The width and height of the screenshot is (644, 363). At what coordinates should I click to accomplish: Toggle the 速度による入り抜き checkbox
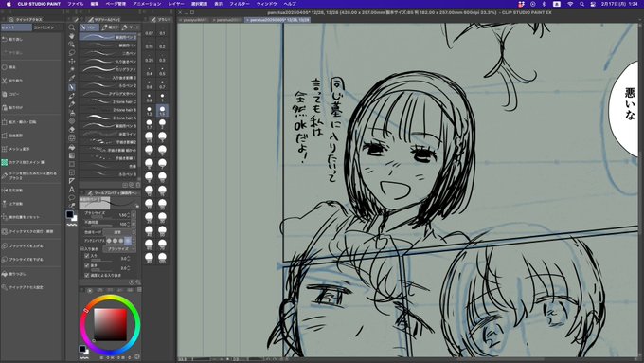tap(87, 275)
